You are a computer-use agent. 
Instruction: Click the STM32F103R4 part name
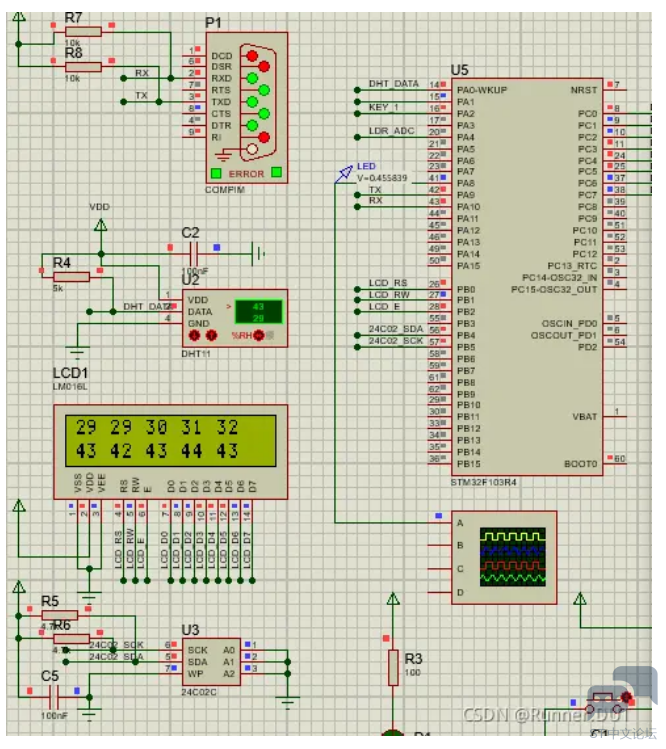pyautogui.click(x=483, y=482)
